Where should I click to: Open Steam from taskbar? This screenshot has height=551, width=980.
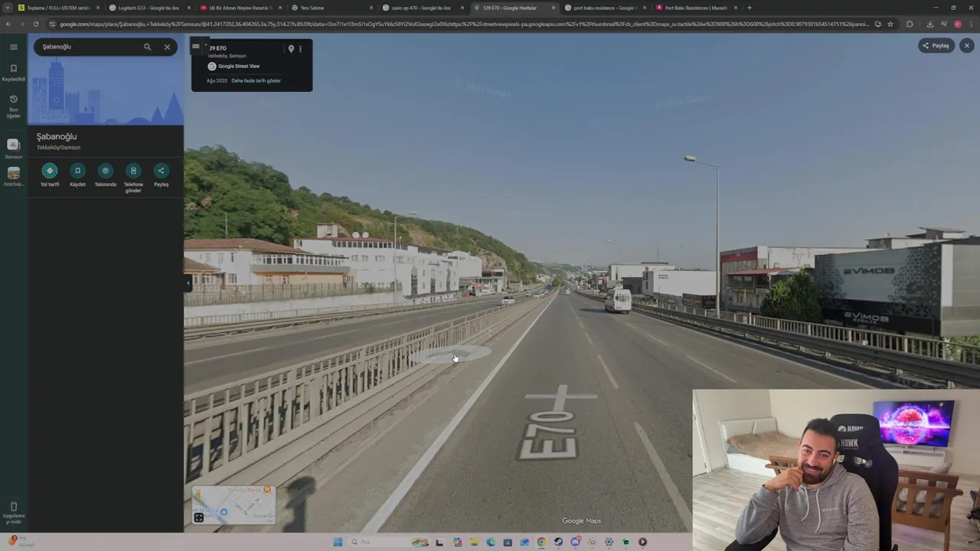click(x=558, y=542)
